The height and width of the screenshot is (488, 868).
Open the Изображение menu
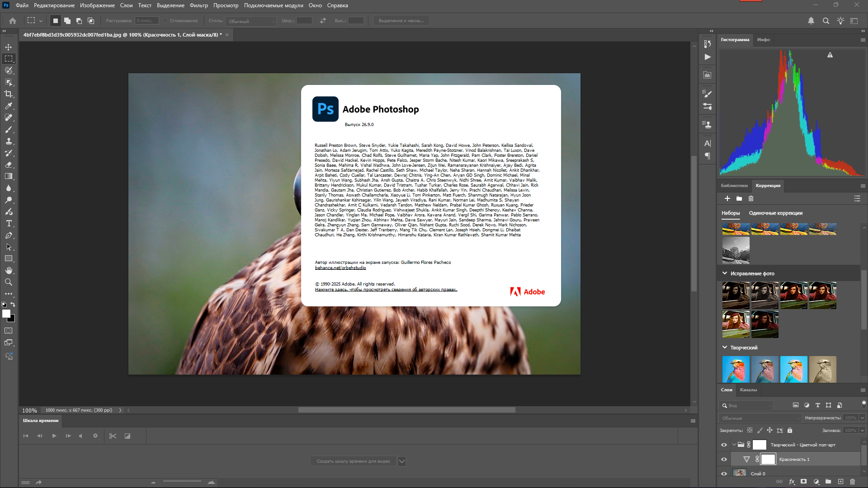(x=97, y=5)
